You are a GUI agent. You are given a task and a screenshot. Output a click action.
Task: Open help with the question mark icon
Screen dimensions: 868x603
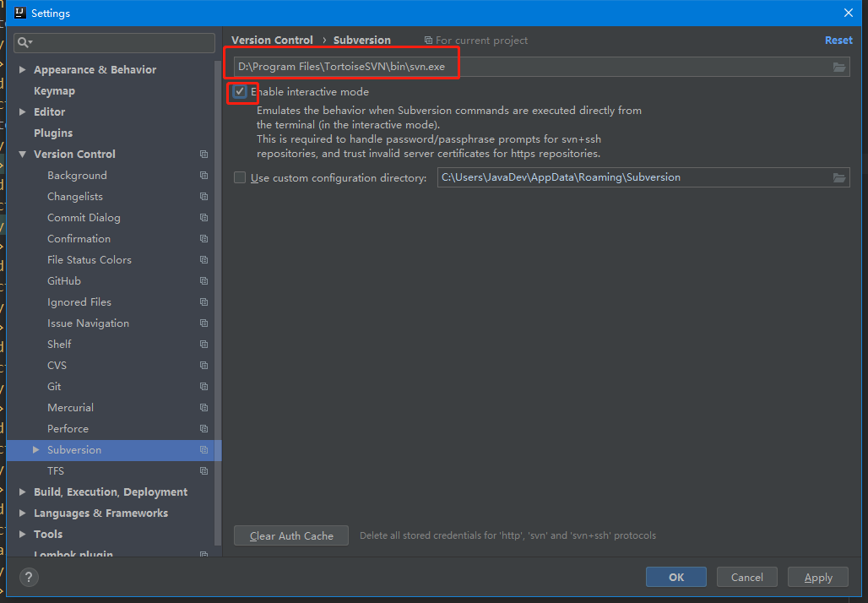tap(29, 578)
